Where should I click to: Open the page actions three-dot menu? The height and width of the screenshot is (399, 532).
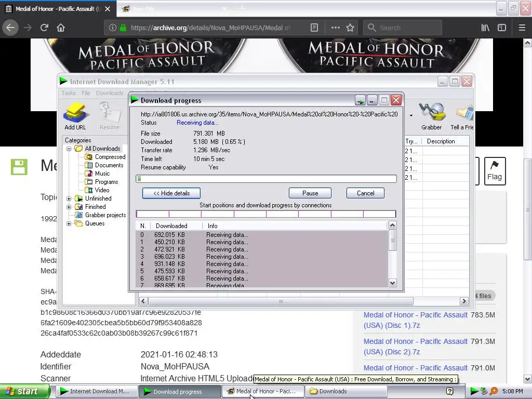335,28
